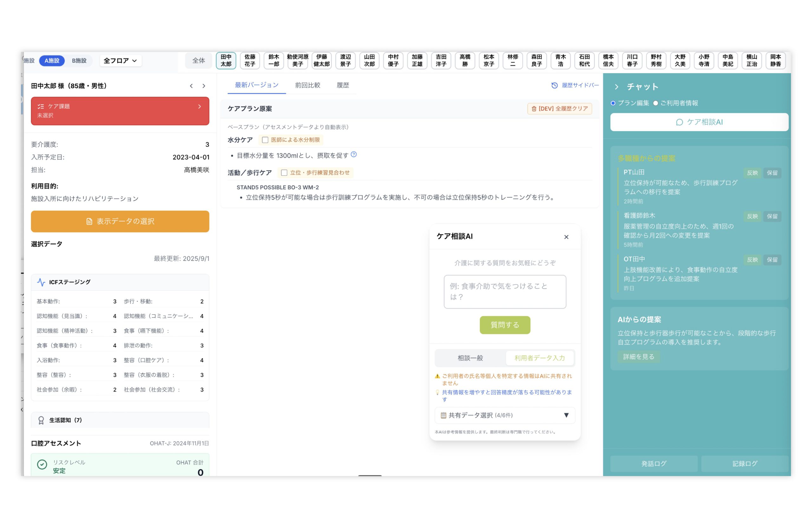This screenshot has height=528, width=812.
Task: Click the 安定 risk level check icon
Action: pos(42,465)
